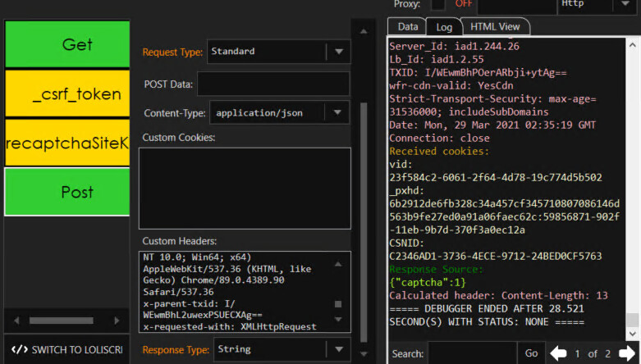Click Custom Headers scroll up arrow

338,264
